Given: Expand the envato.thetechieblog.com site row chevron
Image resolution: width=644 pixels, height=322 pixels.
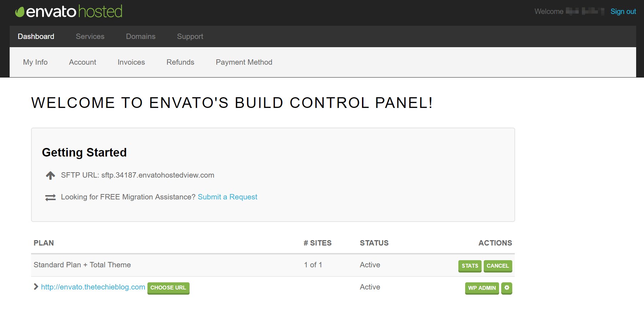Looking at the screenshot, I should [36, 287].
